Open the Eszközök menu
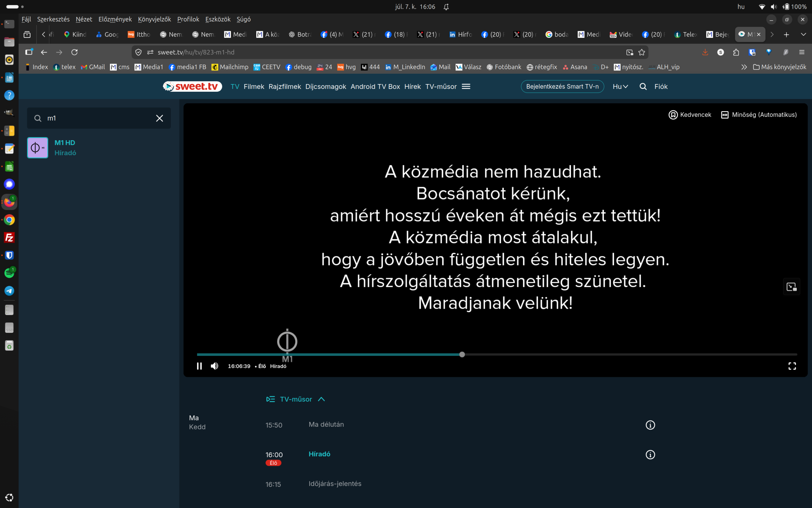The width and height of the screenshot is (812, 508). click(x=218, y=19)
